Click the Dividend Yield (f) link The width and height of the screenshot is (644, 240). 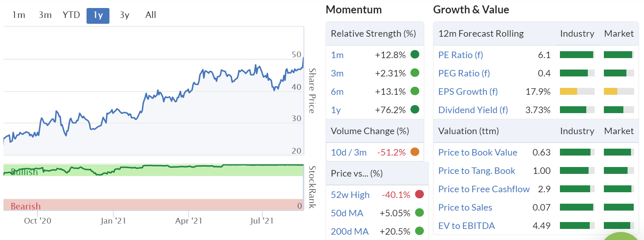[x=473, y=110]
